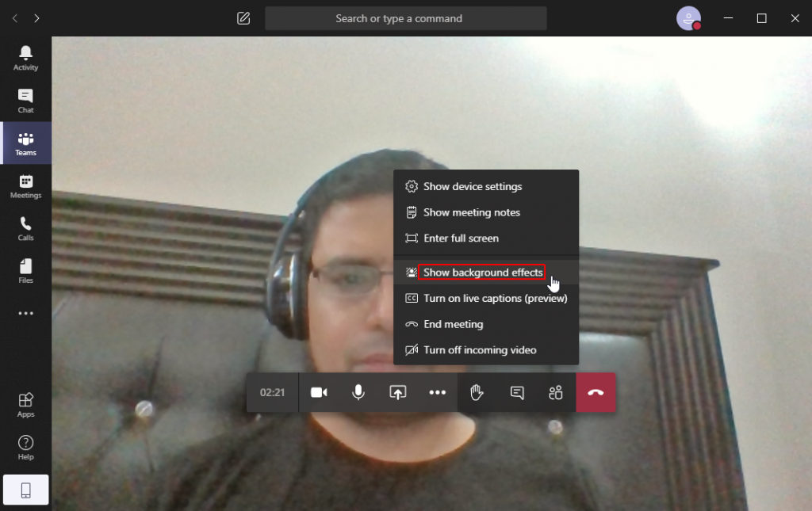
Task: Raise your hand in the meeting
Action: pyautogui.click(x=477, y=392)
